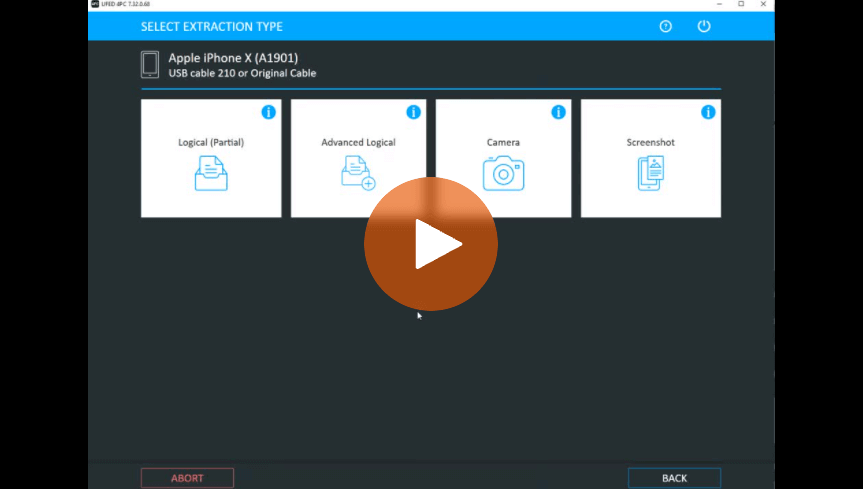
Task: Open the Screenshot tile info icon
Action: point(708,112)
